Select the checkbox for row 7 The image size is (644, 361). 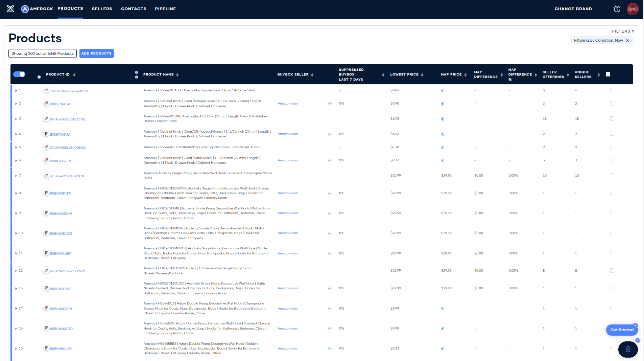point(612,176)
